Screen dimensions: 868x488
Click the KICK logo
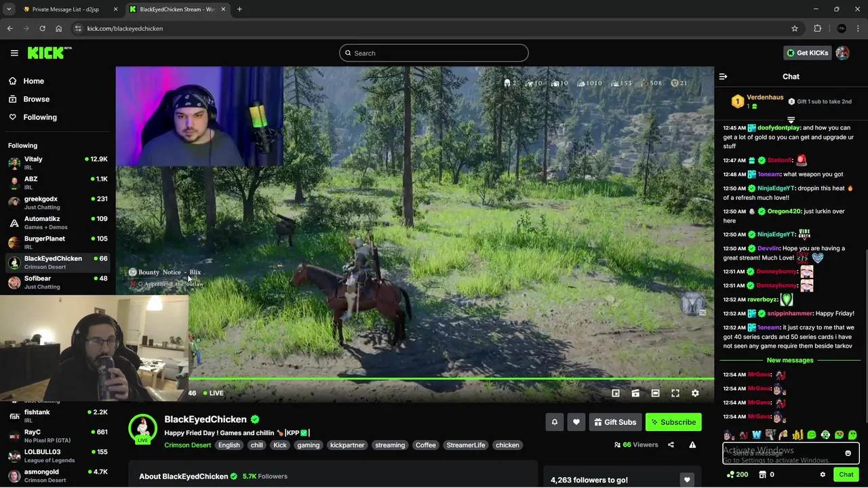(x=50, y=53)
